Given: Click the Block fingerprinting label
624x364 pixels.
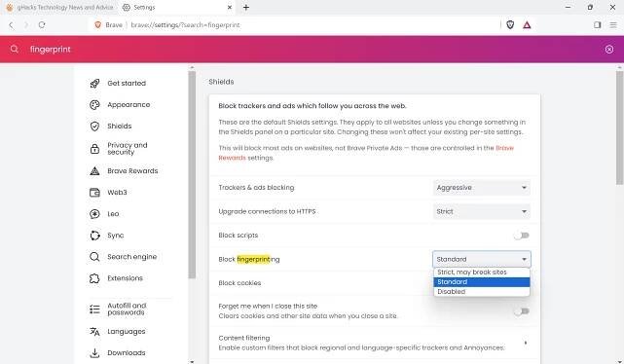Looking at the screenshot, I should coord(249,260).
